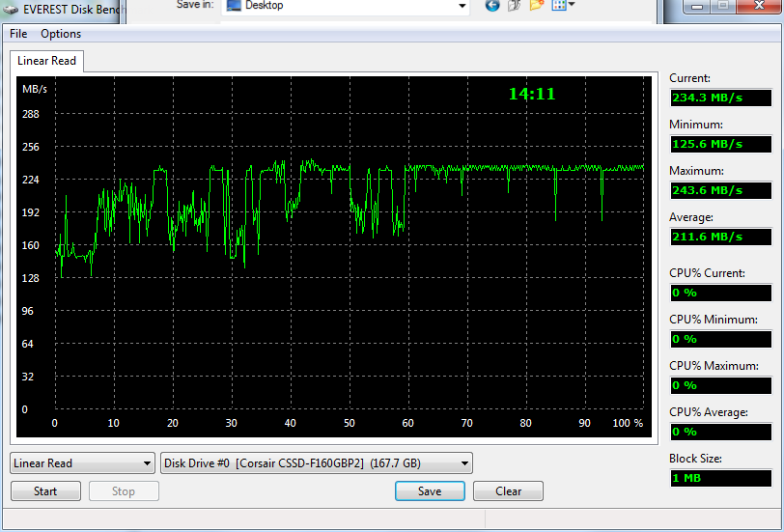This screenshot has width=784, height=532.
Task: Click the Block Size 1 MB field
Action: click(721, 478)
